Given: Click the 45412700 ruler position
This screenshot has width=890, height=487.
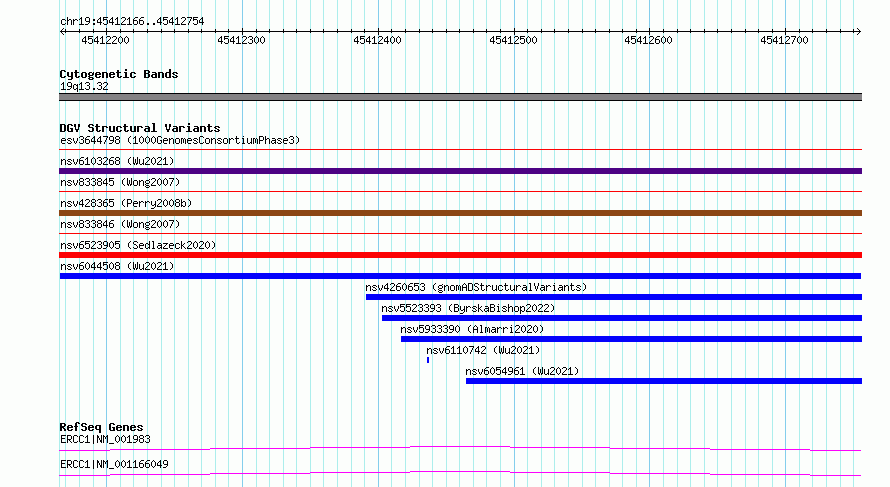Looking at the screenshot, I should [x=784, y=40].
